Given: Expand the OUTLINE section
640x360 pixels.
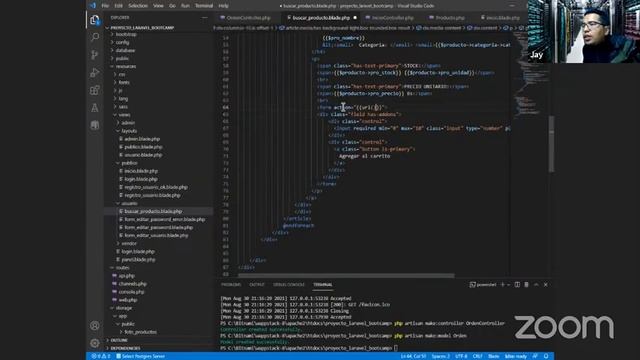Looking at the screenshot, I should [x=119, y=340].
